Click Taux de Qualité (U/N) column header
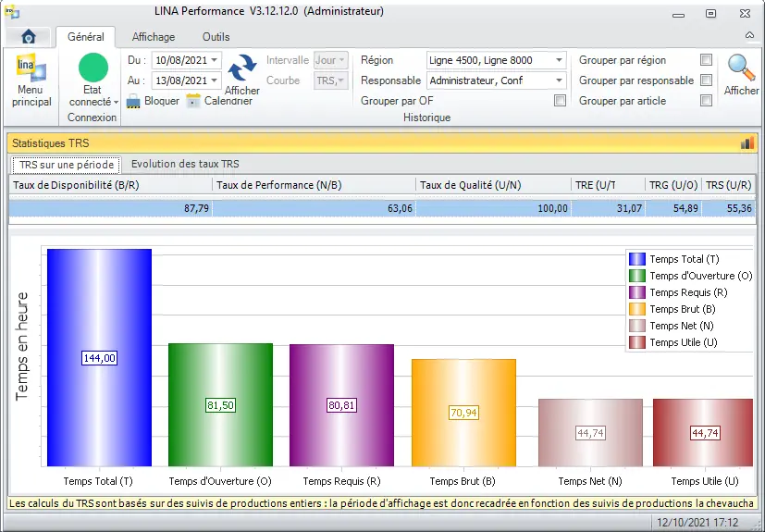Viewport: 765px width, 532px height. pos(493,185)
